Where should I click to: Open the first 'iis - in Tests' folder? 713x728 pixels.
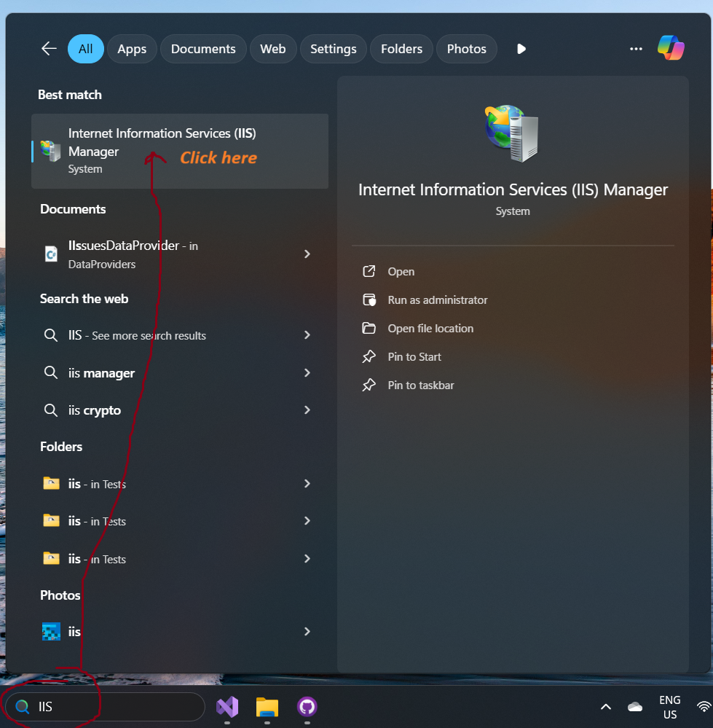[180, 484]
